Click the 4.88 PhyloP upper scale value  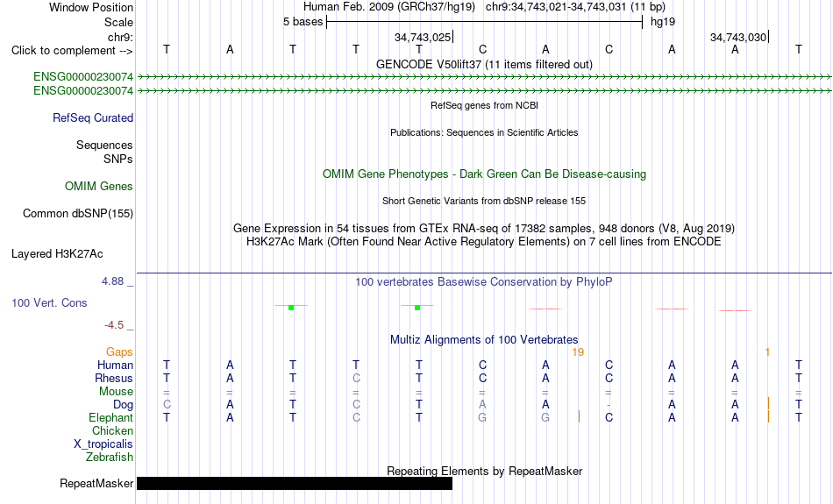pos(112,281)
